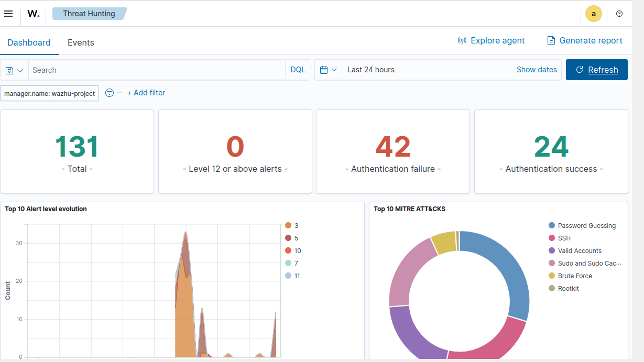Click Explore agent link

(498, 40)
